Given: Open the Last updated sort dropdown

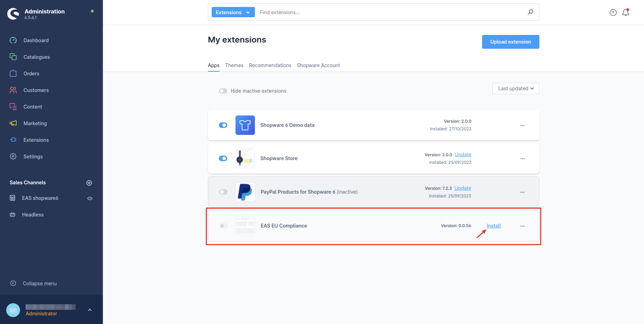Looking at the screenshot, I should 516,89.
